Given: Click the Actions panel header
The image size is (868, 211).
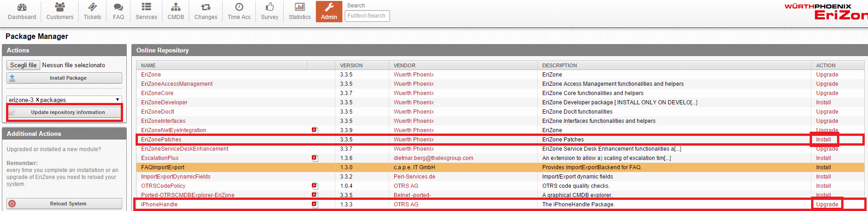Looking at the screenshot, I should 64,50.
